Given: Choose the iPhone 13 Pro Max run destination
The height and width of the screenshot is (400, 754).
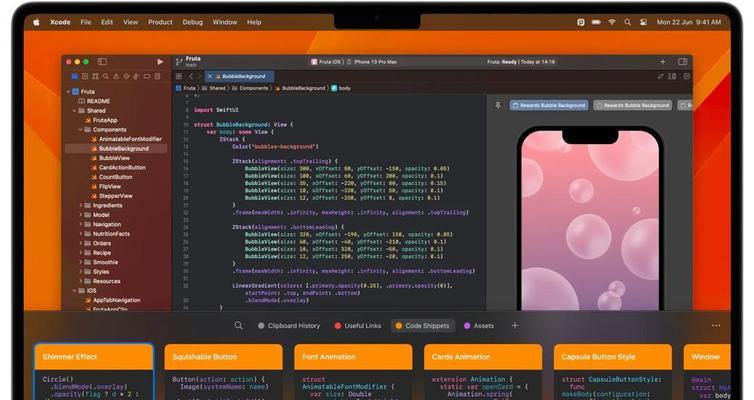Looking at the screenshot, I should point(372,62).
